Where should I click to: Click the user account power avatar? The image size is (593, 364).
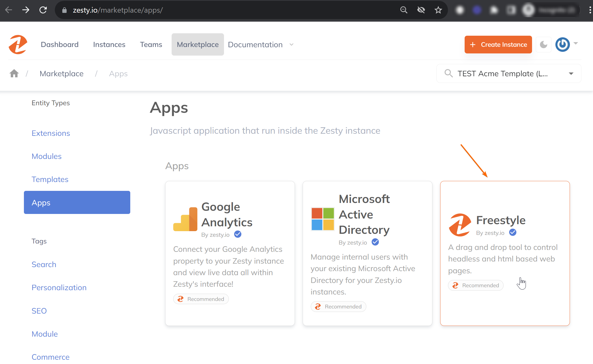click(562, 45)
